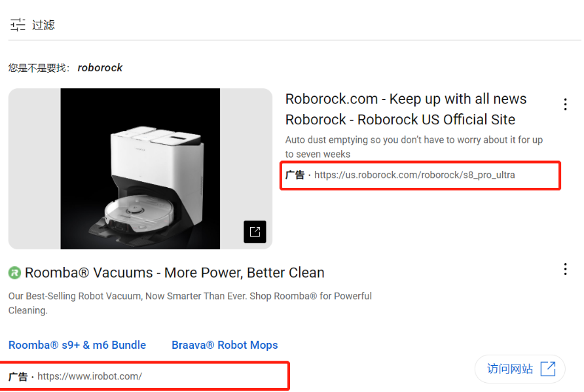Open the Roborock vacuum product image
Image resolution: width=584 pixels, height=392 pixels.
[140, 169]
